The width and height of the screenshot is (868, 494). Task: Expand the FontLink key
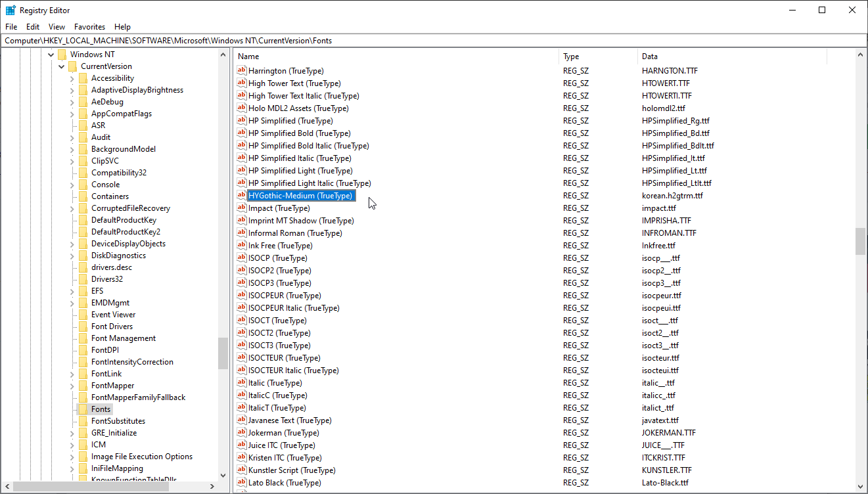72,374
